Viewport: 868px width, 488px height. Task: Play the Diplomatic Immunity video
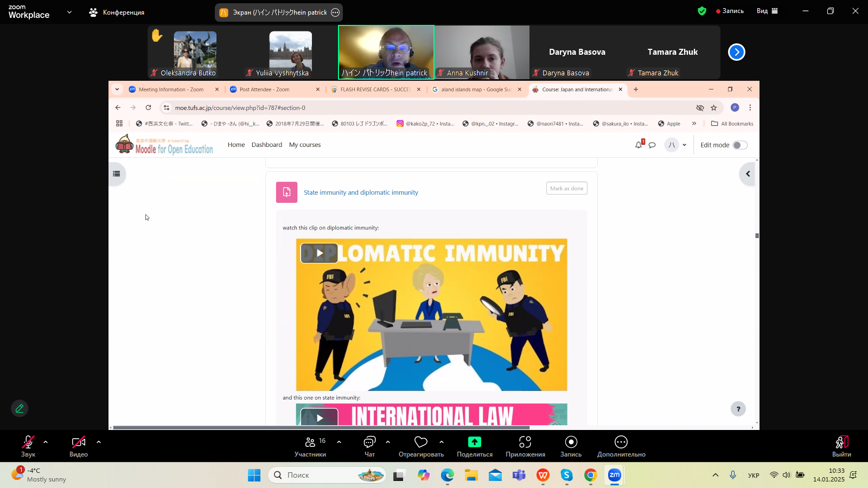(320, 253)
